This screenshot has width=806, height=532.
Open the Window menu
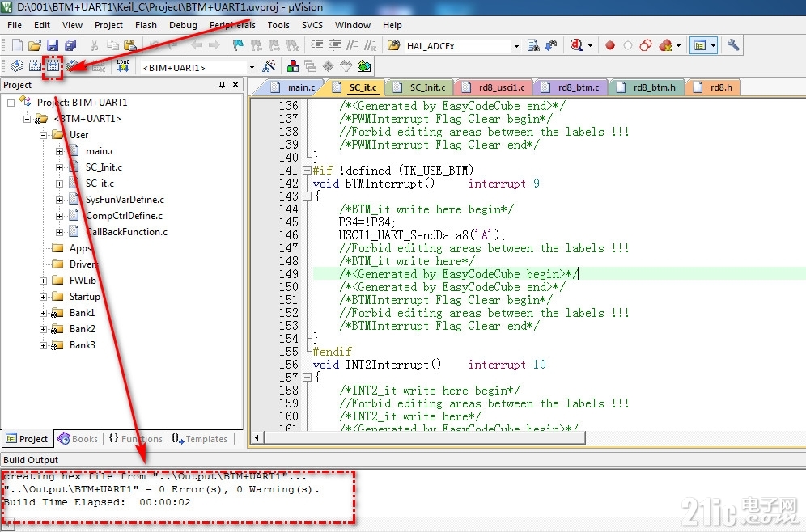click(353, 25)
